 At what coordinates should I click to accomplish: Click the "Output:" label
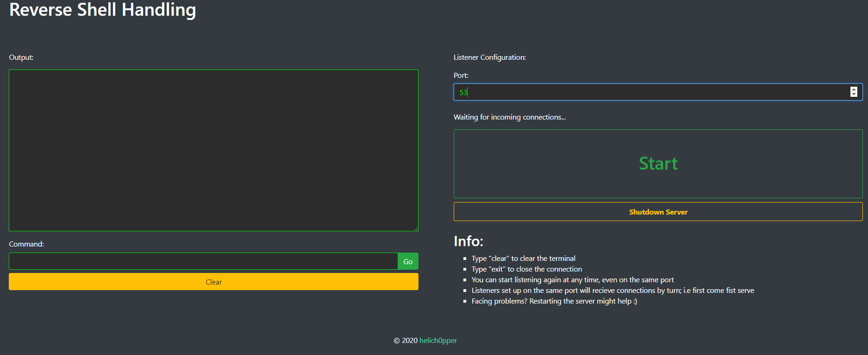point(21,57)
